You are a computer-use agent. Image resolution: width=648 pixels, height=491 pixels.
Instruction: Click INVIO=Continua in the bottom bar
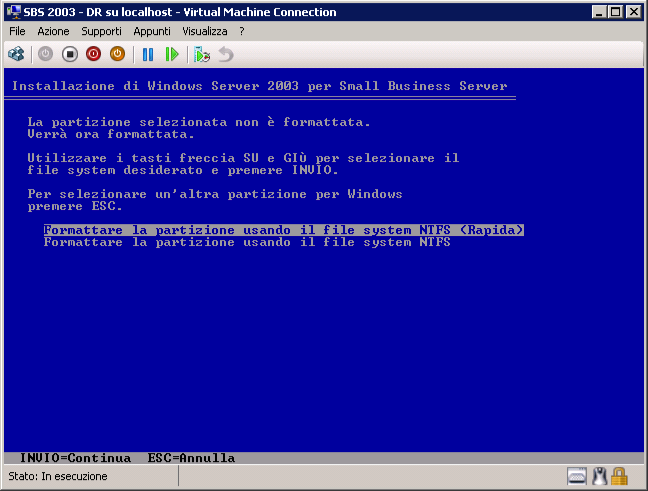(76, 458)
